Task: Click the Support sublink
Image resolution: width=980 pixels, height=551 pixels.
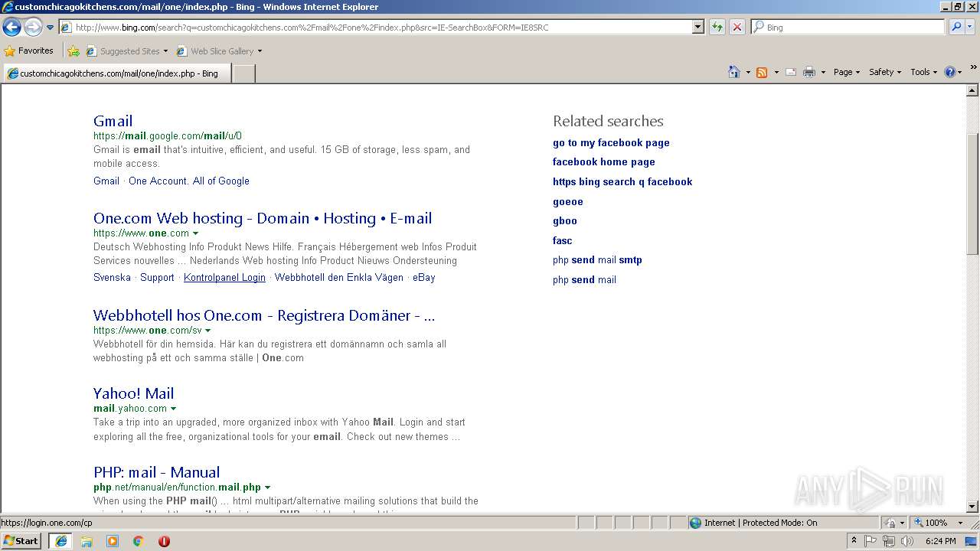Action: pos(157,278)
